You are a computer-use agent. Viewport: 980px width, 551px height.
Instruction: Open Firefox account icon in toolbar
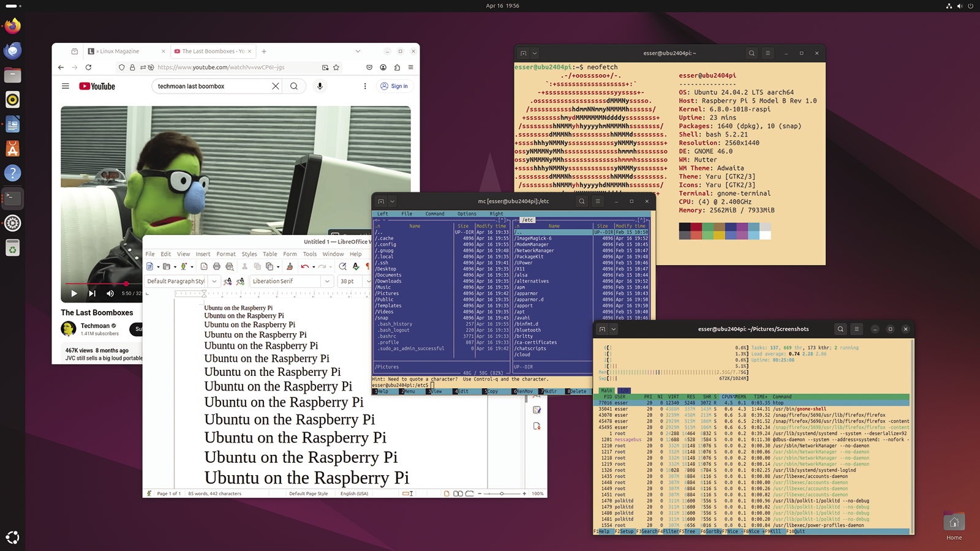click(383, 67)
